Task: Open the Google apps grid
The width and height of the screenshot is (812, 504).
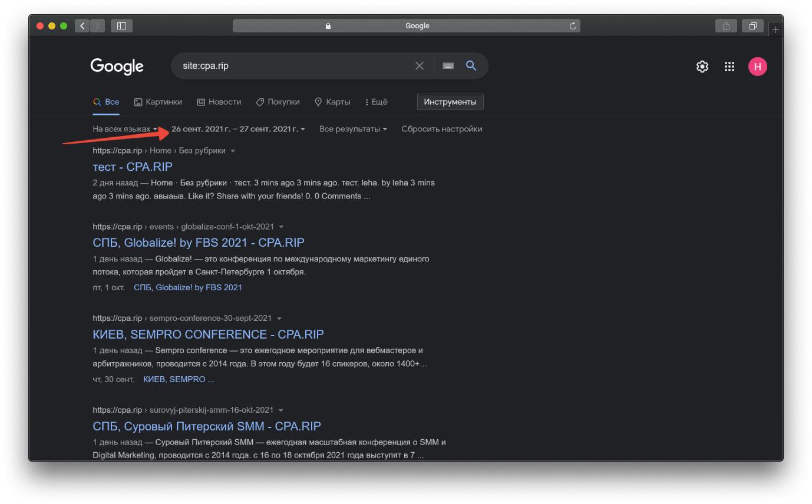Action: point(730,67)
